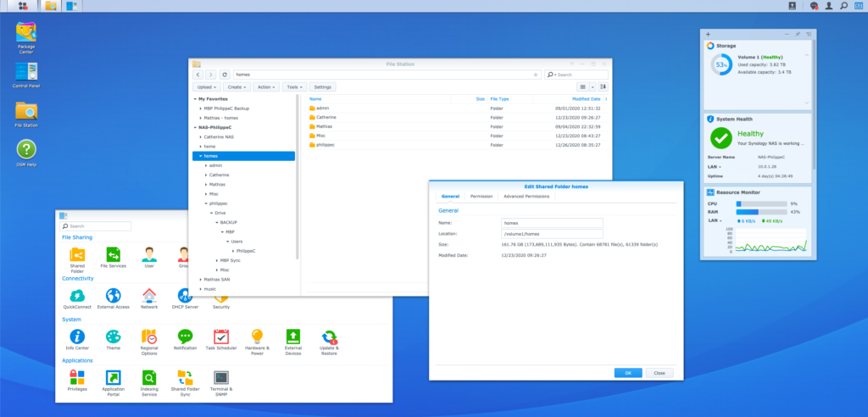Open QuickConnect in Control Panel
The image size is (868, 417).
pos(77,298)
